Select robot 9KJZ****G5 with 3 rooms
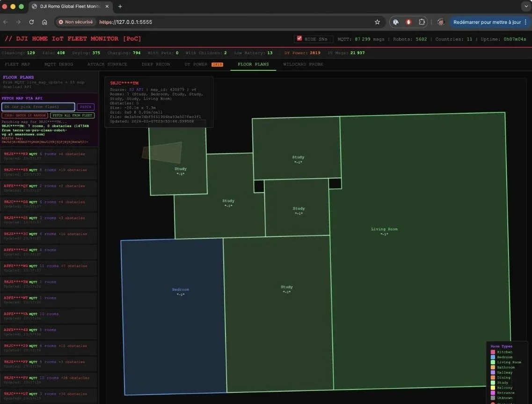The image size is (532, 404). click(x=49, y=220)
